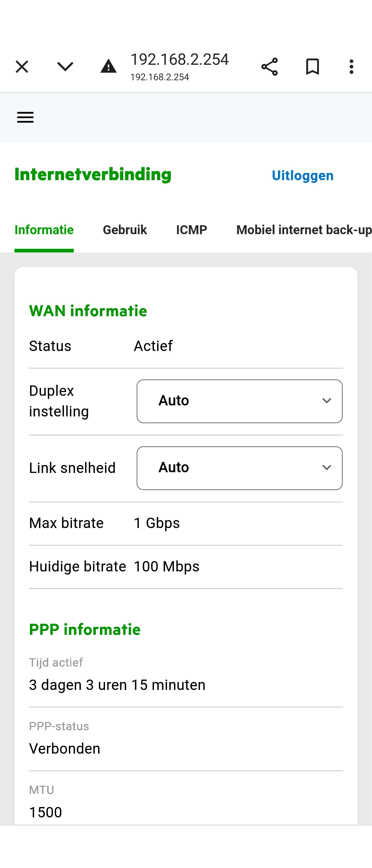Screen dimensions: 372x868
Task: Click the chevron in Duplex instelling box
Action: [x=327, y=401]
